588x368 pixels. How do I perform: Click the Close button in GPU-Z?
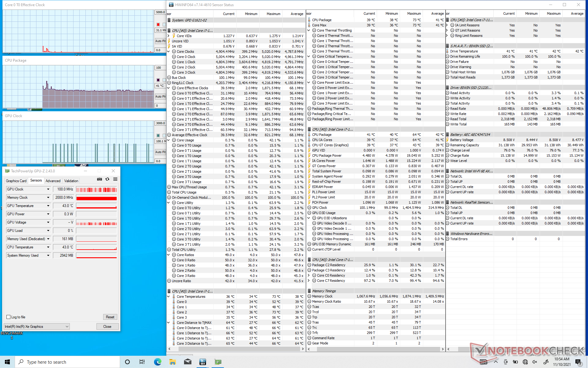tap(107, 327)
